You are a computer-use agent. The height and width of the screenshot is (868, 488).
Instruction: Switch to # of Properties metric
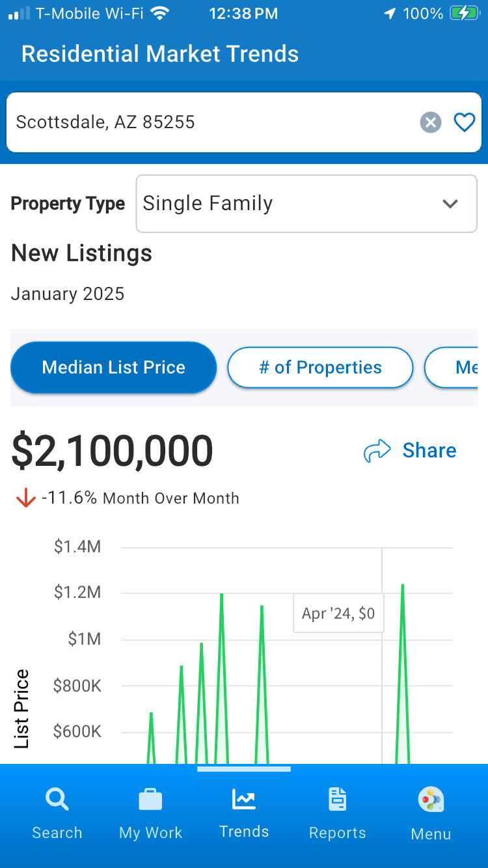pos(320,368)
